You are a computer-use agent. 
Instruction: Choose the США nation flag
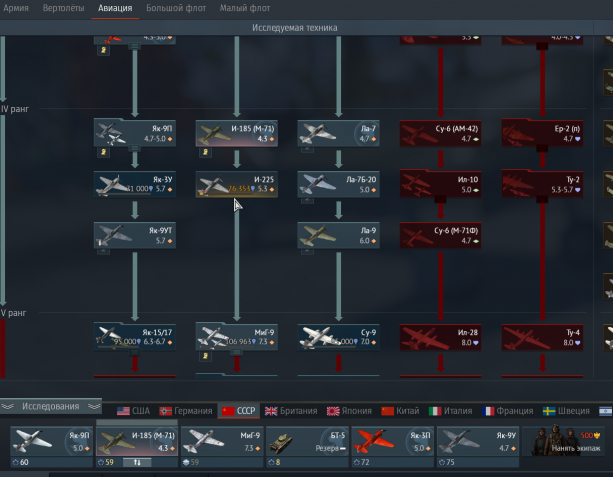(133, 411)
